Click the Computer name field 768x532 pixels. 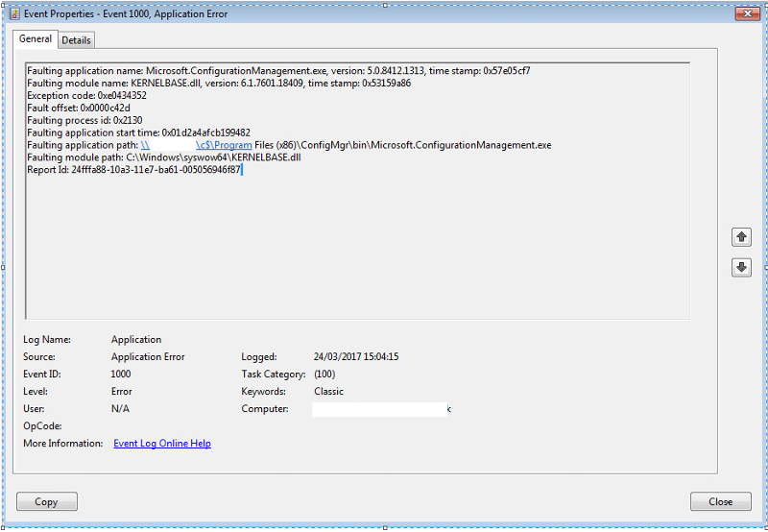pos(381,409)
